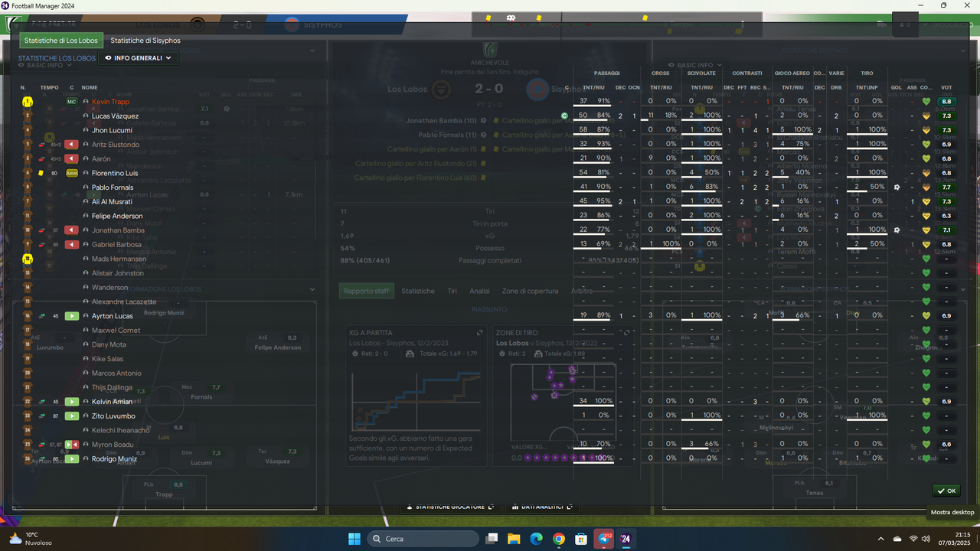This screenshot has height=551, width=980.
Task: Open File Explorer from the taskbar
Action: [514, 539]
